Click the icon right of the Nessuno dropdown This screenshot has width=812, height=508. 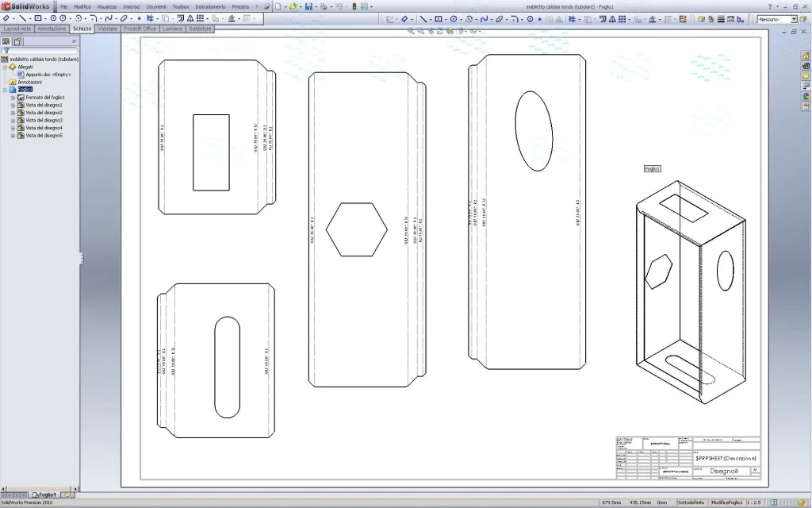click(x=802, y=19)
